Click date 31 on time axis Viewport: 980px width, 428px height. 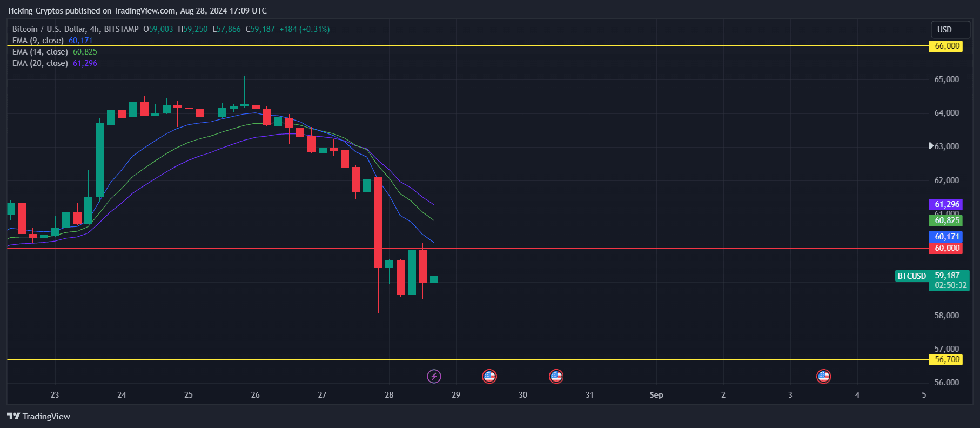click(x=589, y=395)
